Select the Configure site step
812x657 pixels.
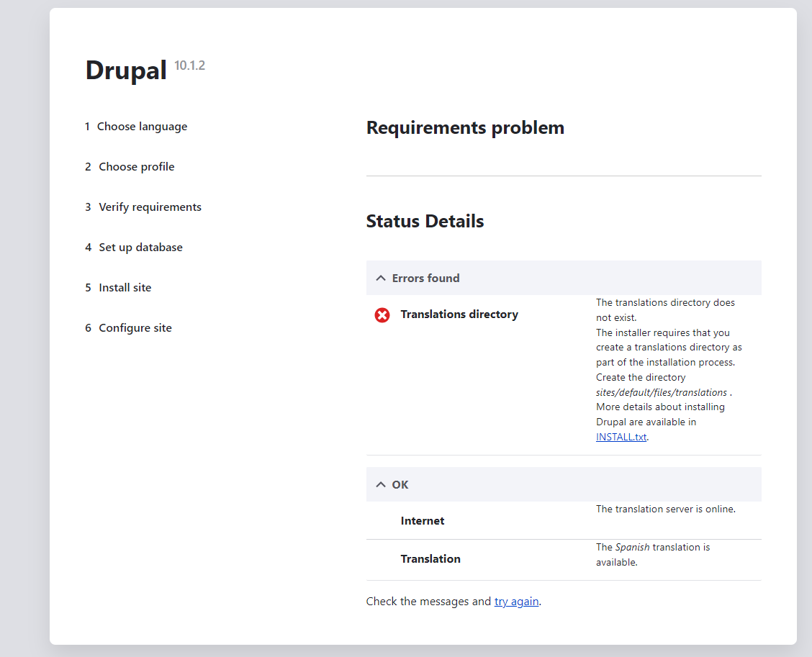pyautogui.click(x=128, y=328)
